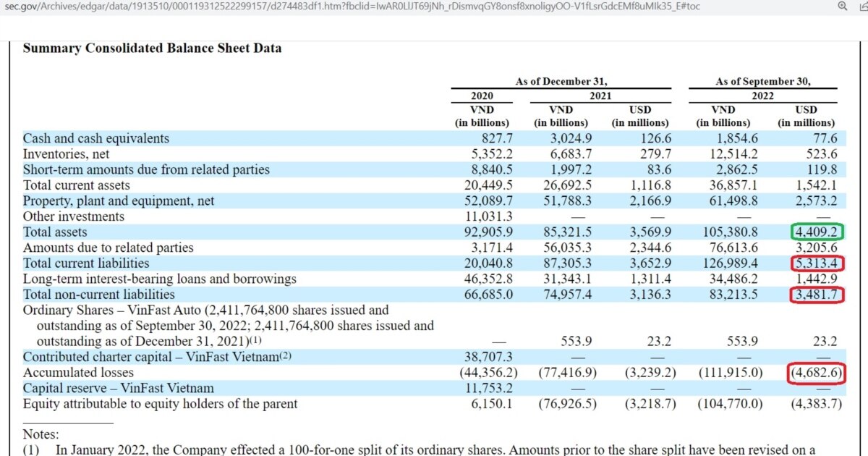The image size is (868, 456).
Task: Click total assets value "92,905.9"
Action: 487,232
